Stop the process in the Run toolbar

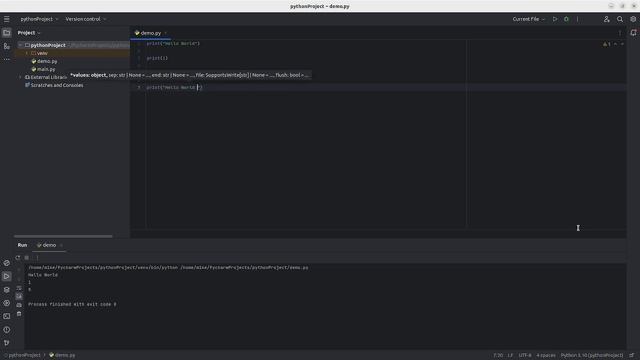point(27,258)
